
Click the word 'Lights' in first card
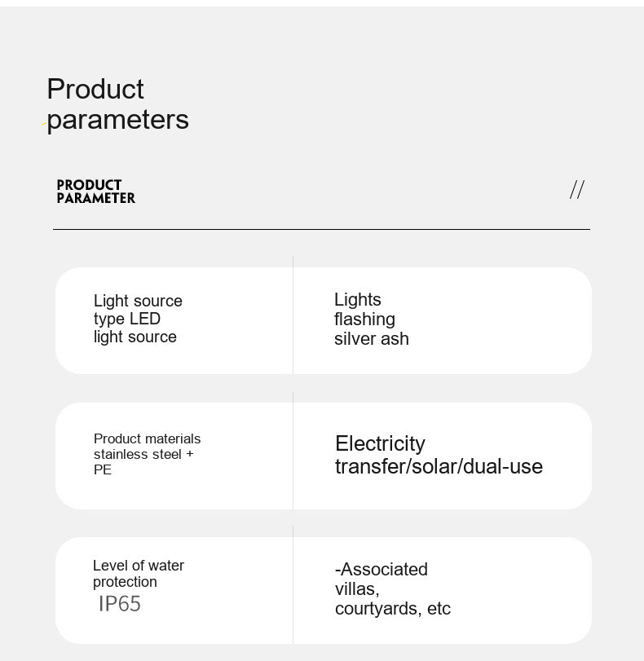tap(358, 300)
